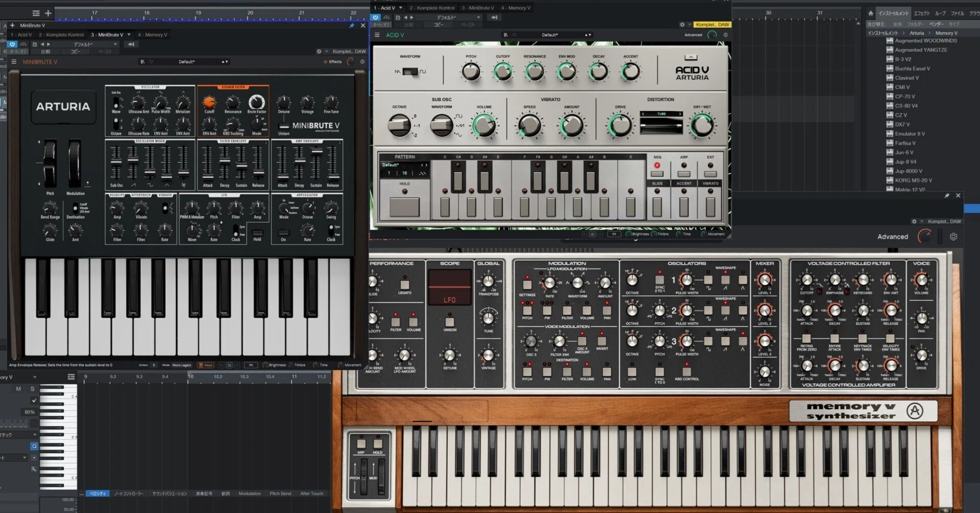The image size is (980, 513).
Task: Click preset file icon in ACID V toolbar
Action: pos(398,17)
